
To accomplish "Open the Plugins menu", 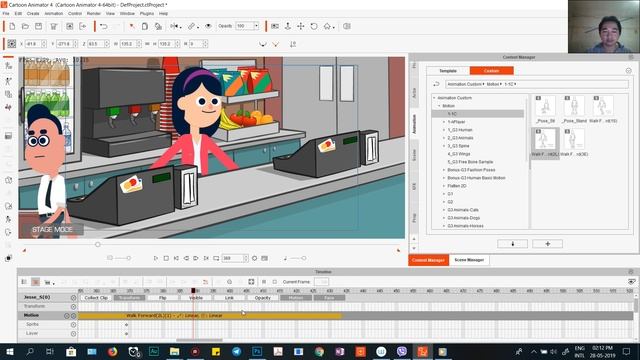I will (147, 13).
